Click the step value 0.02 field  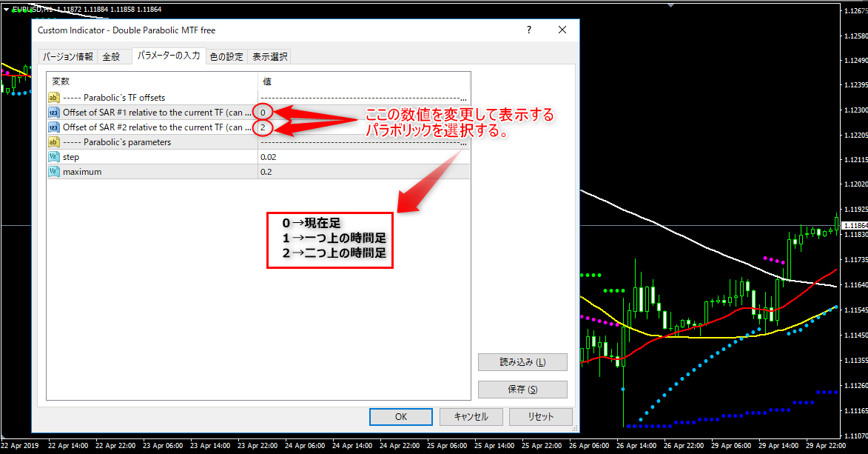[296, 156]
